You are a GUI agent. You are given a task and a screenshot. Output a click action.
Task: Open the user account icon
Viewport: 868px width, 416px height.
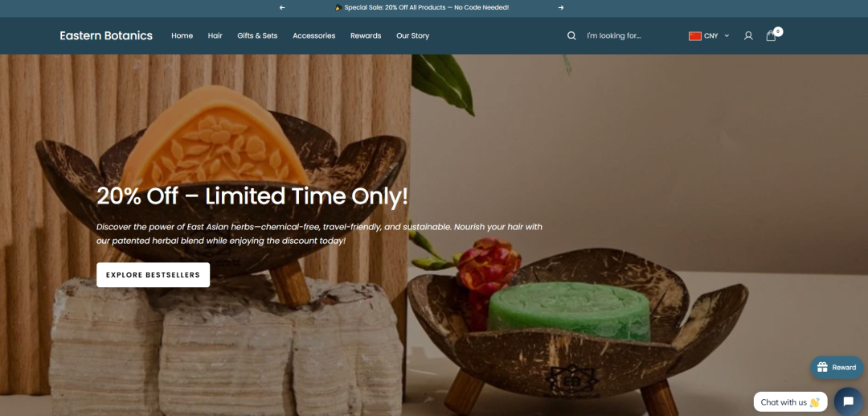pyautogui.click(x=748, y=35)
